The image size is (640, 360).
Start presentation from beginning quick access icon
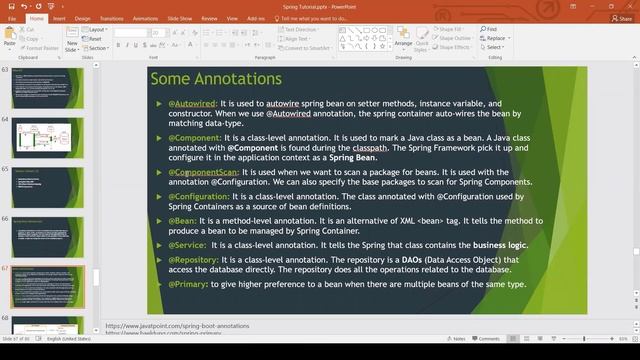click(x=51, y=6)
